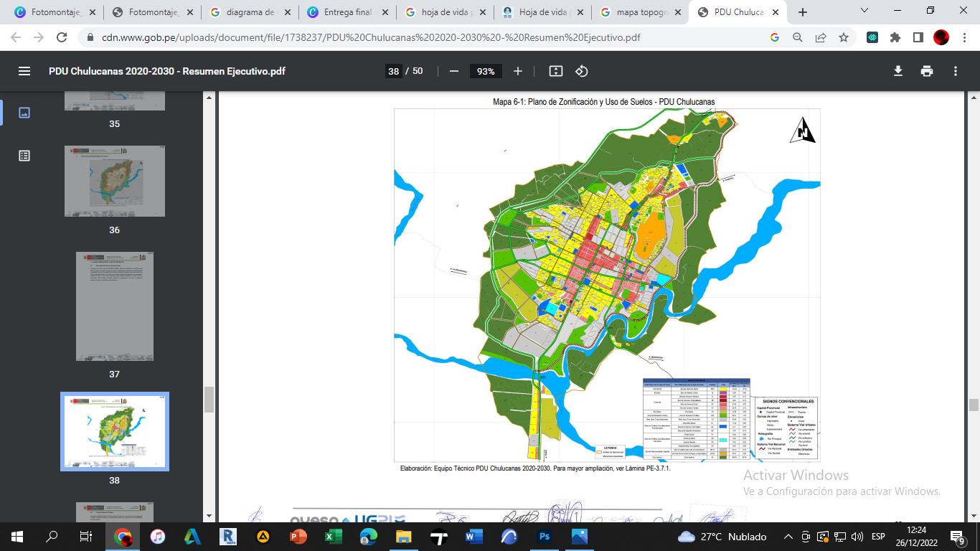The width and height of the screenshot is (980, 551).
Task: Open the PDF viewer more actions menu
Action: point(956,71)
